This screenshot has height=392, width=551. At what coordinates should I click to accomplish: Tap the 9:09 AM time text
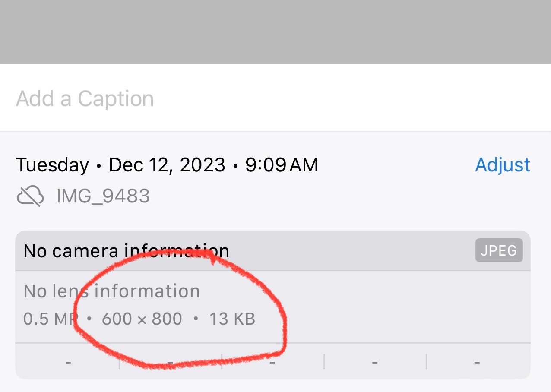282,165
